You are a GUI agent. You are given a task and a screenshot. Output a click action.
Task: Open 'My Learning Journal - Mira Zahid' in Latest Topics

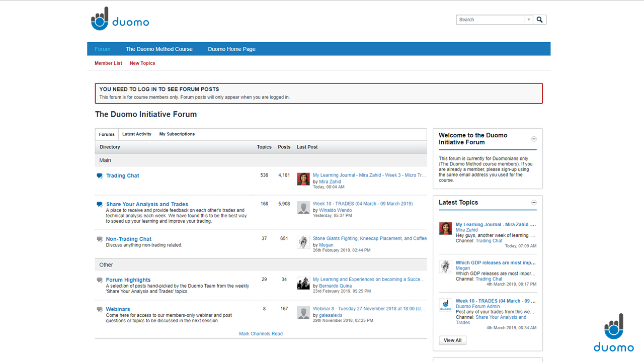[496, 225]
